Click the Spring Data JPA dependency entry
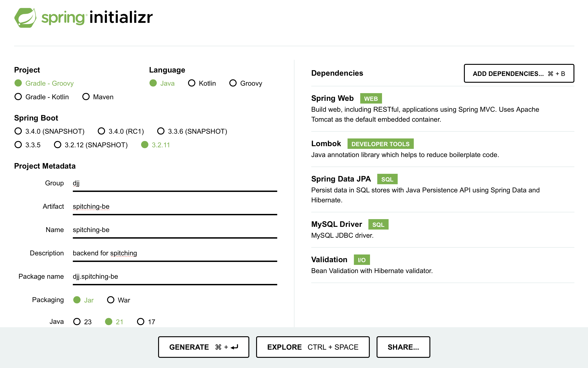 pyautogui.click(x=341, y=179)
